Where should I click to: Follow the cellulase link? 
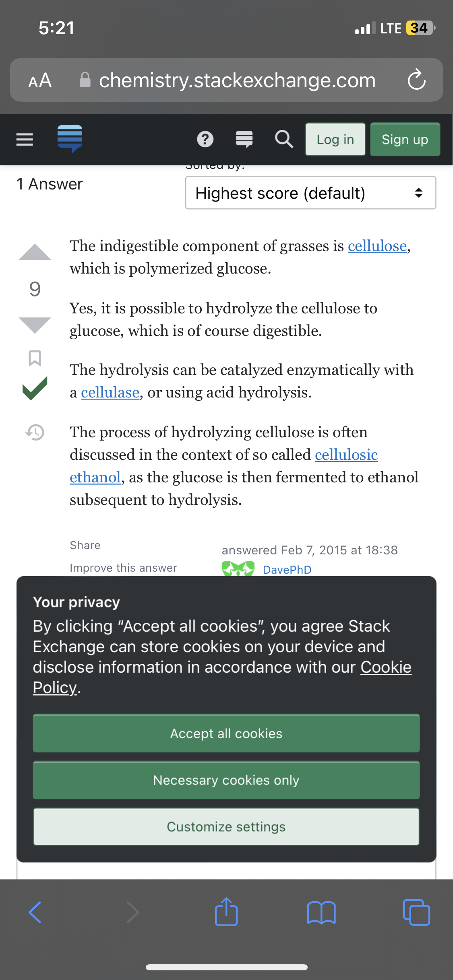click(110, 392)
